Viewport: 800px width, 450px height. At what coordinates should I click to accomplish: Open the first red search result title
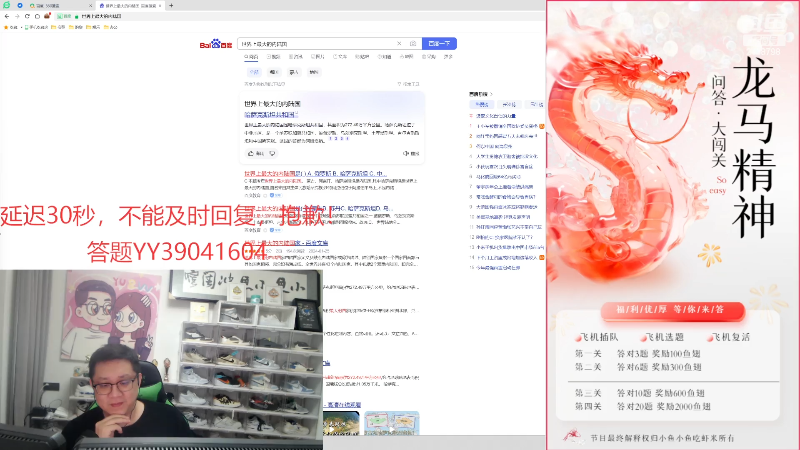click(x=315, y=173)
